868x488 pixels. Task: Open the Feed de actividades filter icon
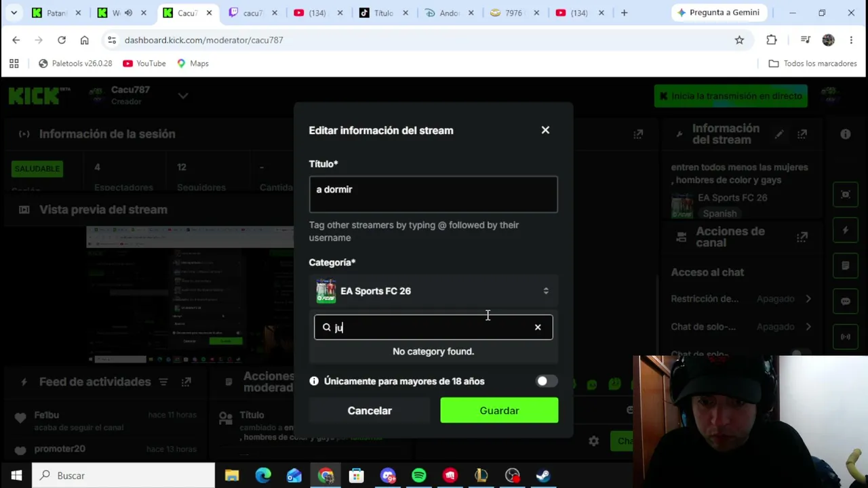[163, 382]
